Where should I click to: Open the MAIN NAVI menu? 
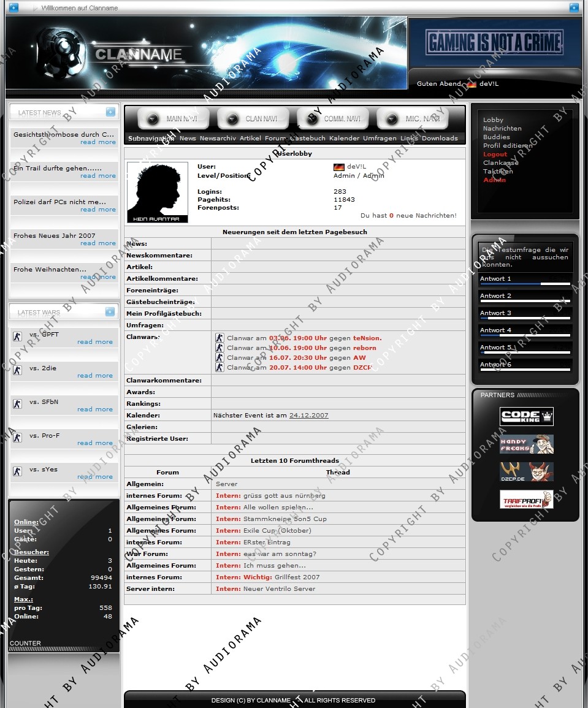(x=173, y=119)
